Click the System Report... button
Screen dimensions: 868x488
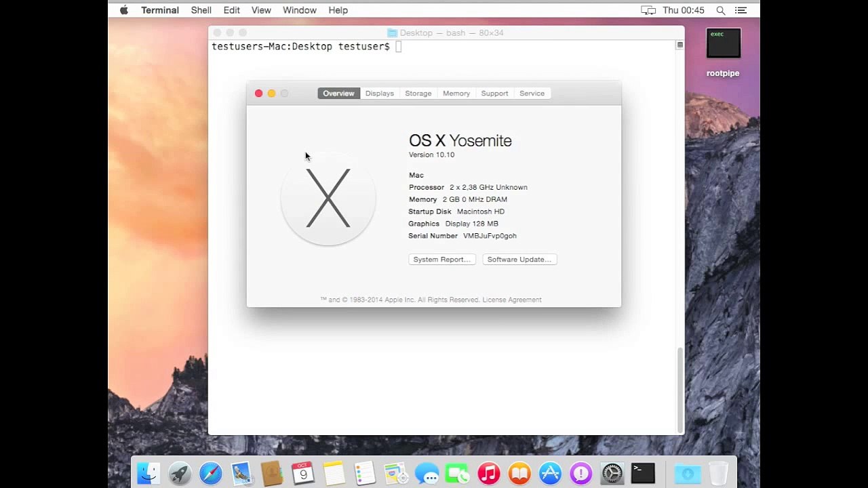coord(442,260)
